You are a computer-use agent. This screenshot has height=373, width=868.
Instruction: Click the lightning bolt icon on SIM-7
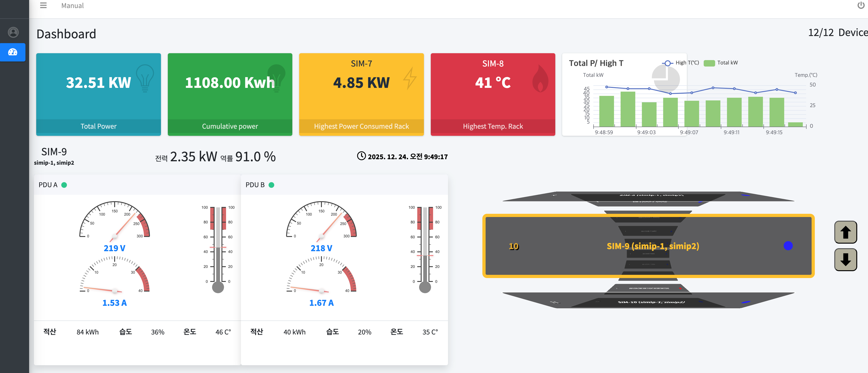410,78
